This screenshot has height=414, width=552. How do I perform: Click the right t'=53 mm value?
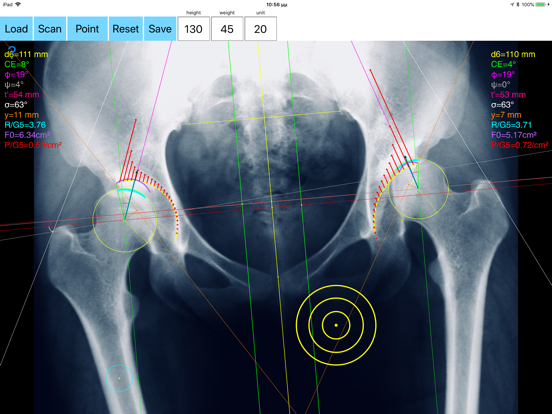(508, 95)
